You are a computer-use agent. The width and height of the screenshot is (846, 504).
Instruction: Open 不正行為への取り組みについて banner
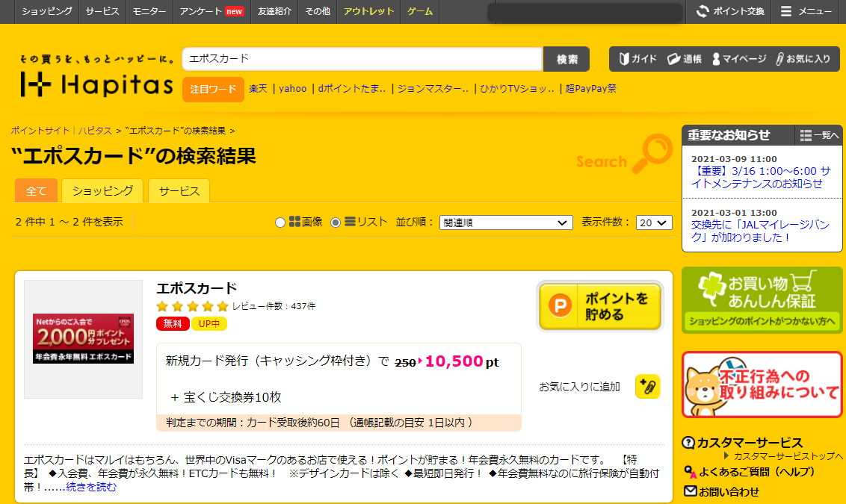tap(762, 385)
